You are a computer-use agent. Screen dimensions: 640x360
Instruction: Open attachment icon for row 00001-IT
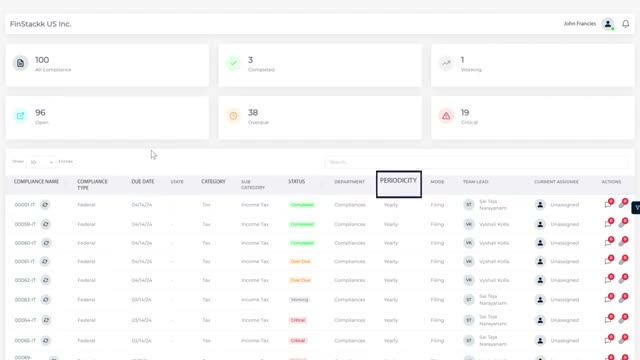coord(623,204)
